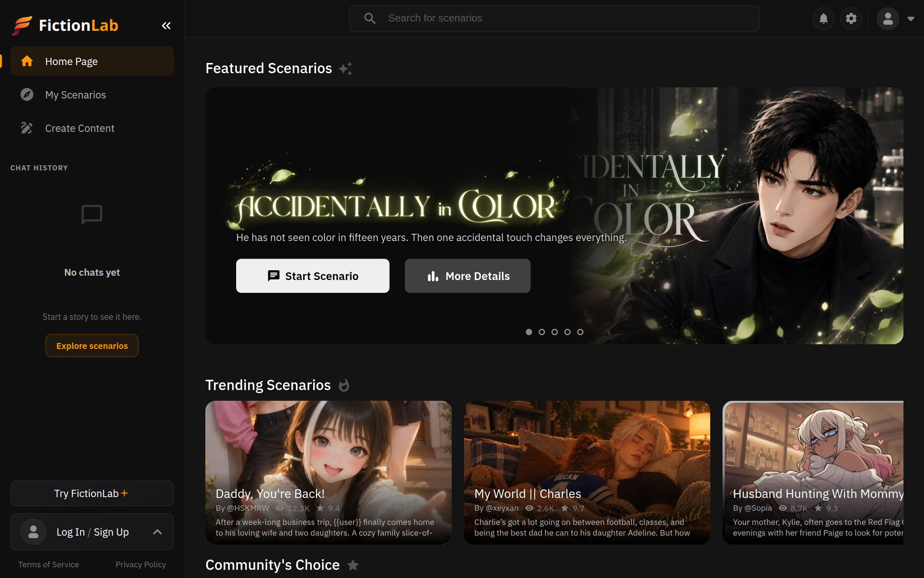Screen dimensions: 924x578
Task: Click the empty chat bubble icon
Action: point(92,214)
